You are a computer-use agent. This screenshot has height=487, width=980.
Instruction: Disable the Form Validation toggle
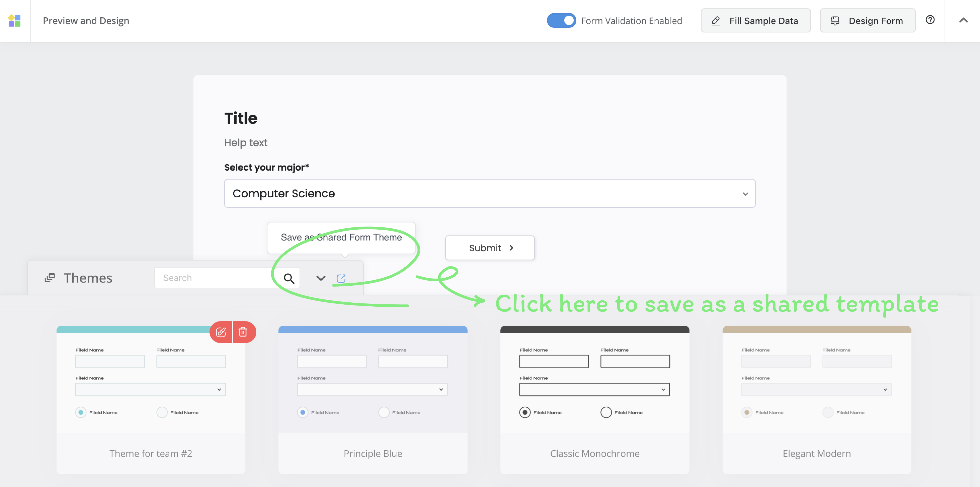point(561,21)
